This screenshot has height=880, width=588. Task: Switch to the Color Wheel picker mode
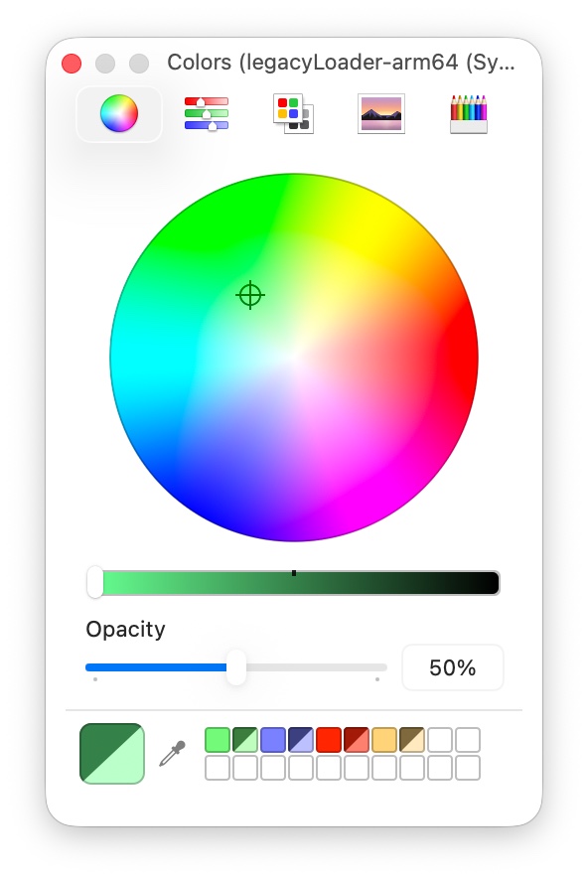[118, 112]
